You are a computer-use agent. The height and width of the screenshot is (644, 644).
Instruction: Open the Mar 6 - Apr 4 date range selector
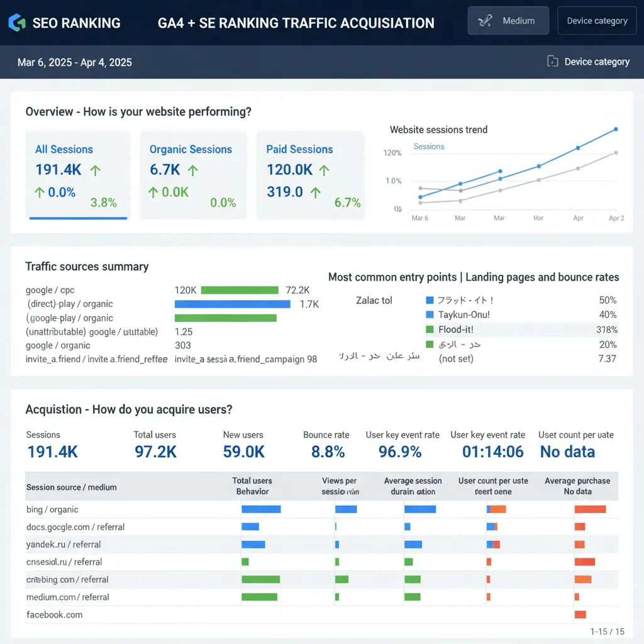click(x=74, y=62)
